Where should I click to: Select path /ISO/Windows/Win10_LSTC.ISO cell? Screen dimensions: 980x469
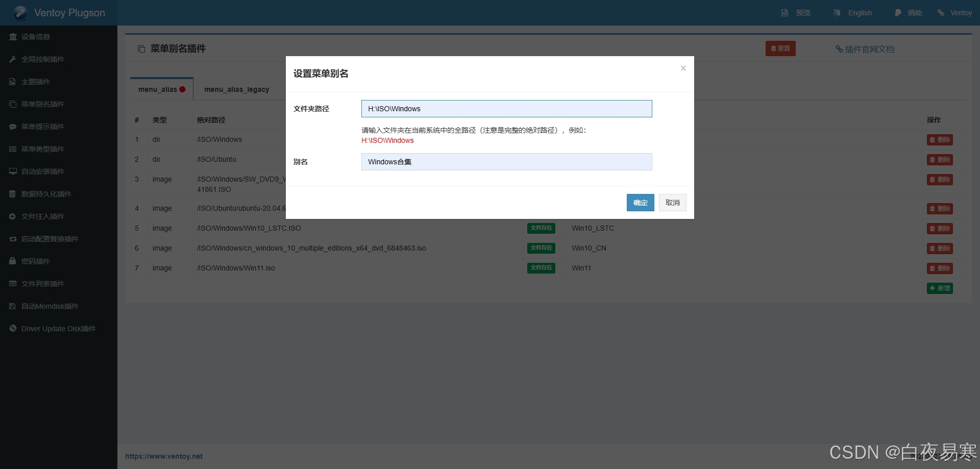tap(249, 228)
